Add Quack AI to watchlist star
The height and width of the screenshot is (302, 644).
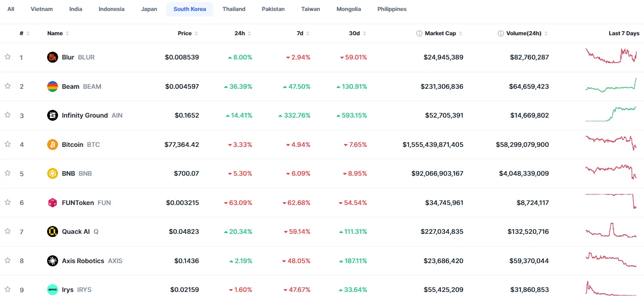[7, 231]
